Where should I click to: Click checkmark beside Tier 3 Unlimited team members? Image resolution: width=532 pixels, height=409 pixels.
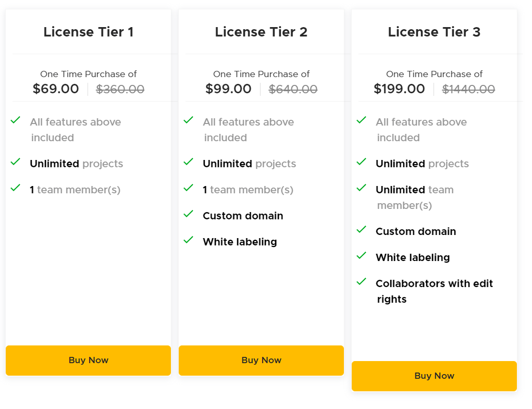(362, 188)
